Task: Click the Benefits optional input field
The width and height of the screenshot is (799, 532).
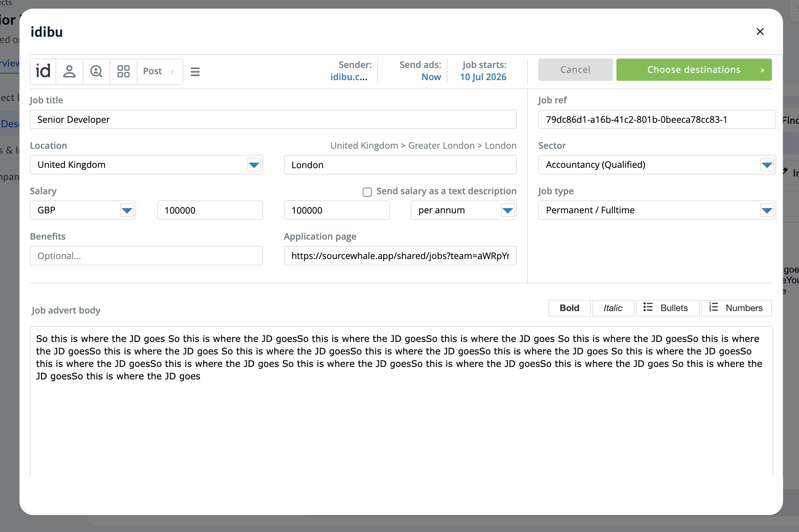Action: click(x=146, y=256)
